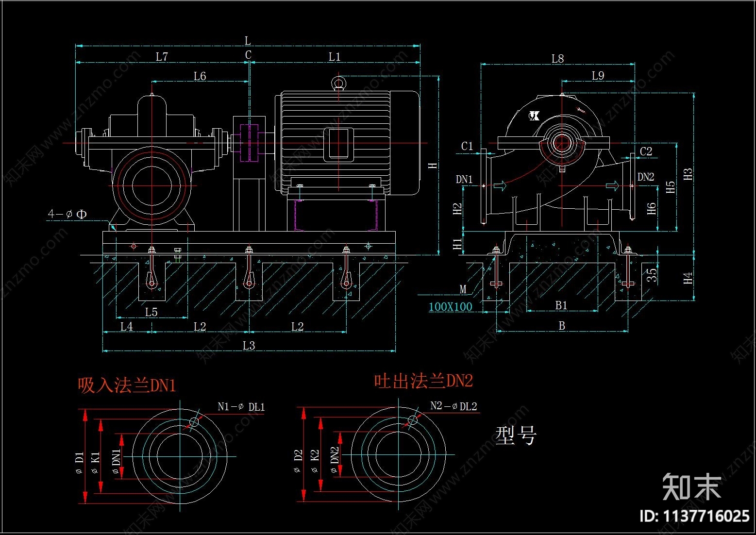This screenshot has width=756, height=535.
Task: Select the 型号 model text
Action: pos(516,435)
